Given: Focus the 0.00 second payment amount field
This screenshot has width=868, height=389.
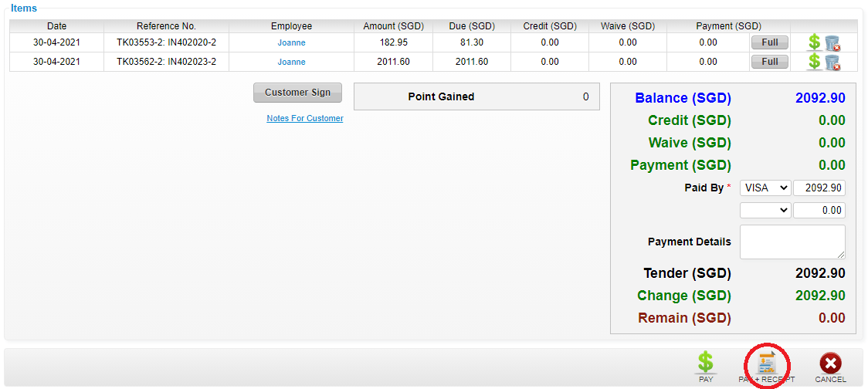Looking at the screenshot, I should [819, 210].
